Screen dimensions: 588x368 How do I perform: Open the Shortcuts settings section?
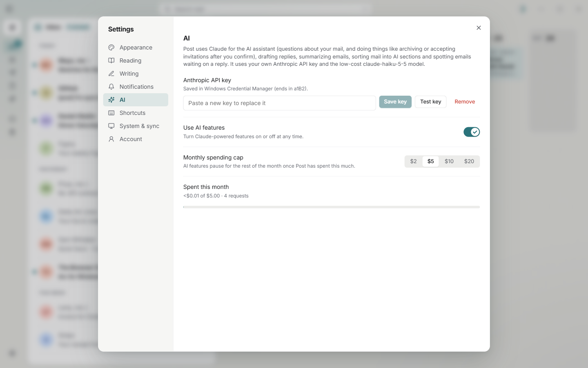(136, 113)
